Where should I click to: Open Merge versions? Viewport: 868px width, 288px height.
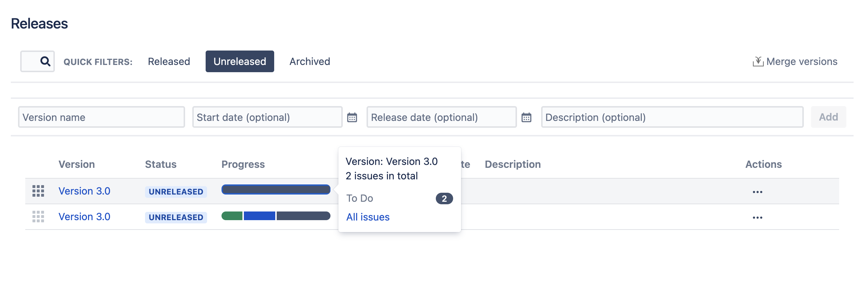pos(795,61)
